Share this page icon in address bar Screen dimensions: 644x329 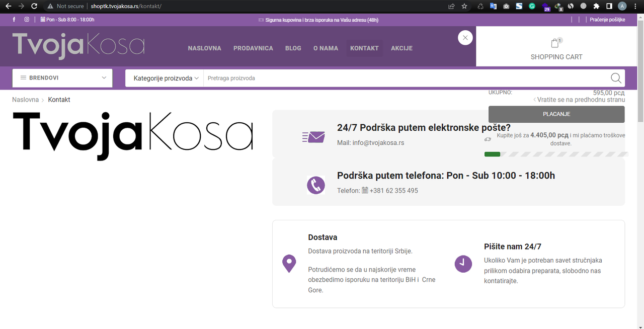451,6
